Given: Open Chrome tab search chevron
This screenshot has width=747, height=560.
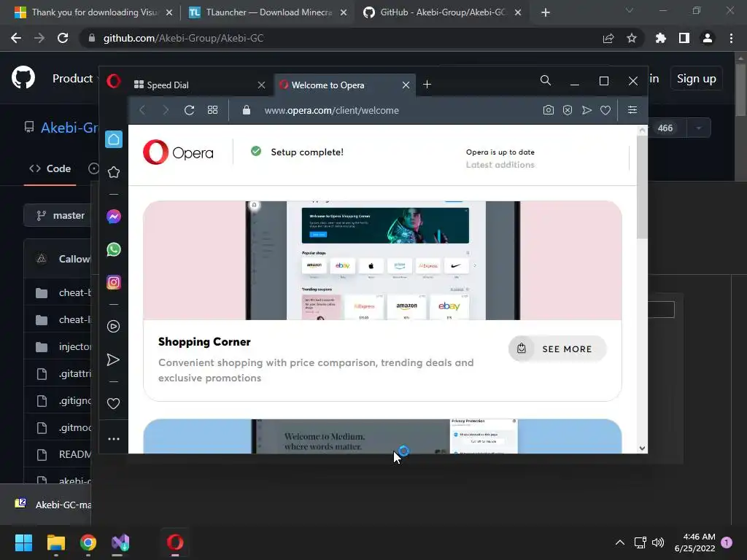Looking at the screenshot, I should click(x=630, y=10).
